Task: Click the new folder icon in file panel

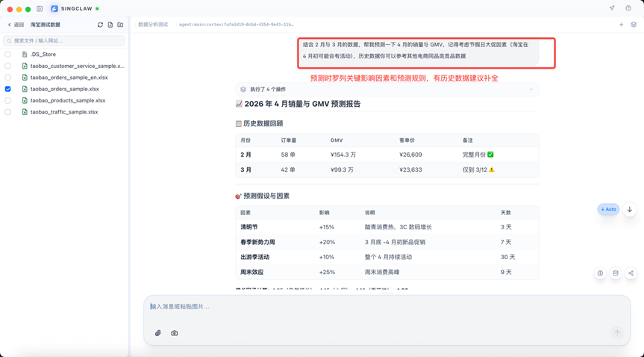Action: click(x=120, y=25)
